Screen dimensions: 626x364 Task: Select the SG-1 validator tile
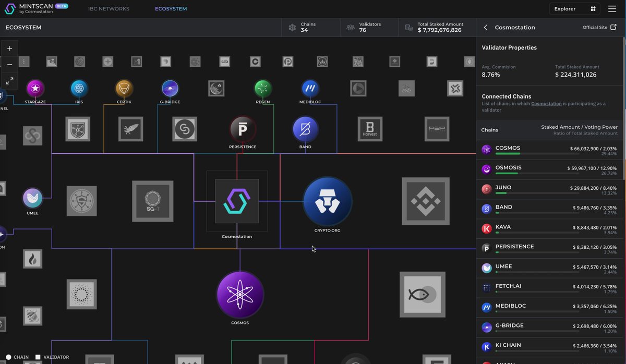pos(152,201)
